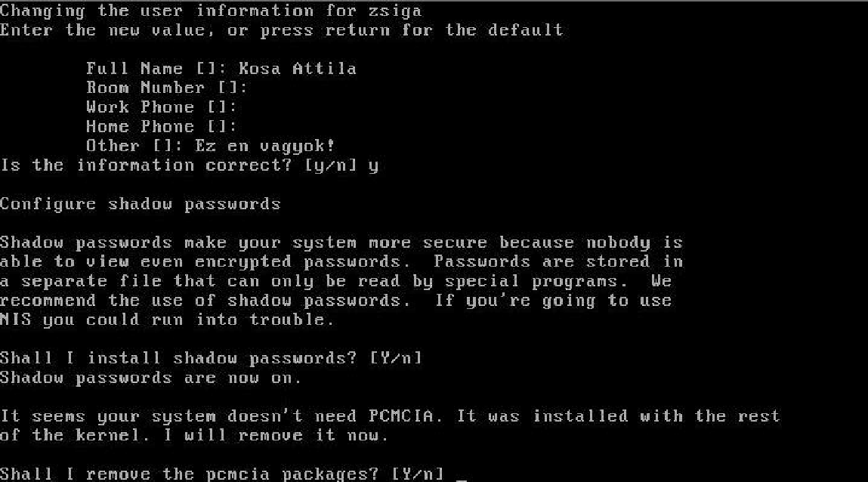Click the [Y/n] after install shadow passwords
Image resolution: width=868 pixels, height=482 pixels.
(x=395, y=358)
